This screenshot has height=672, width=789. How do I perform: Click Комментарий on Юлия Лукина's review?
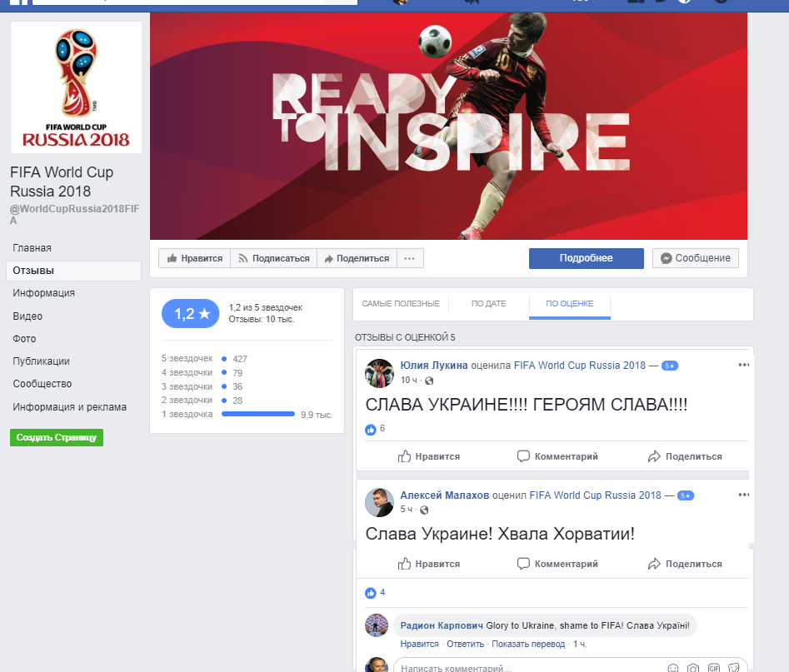click(557, 456)
